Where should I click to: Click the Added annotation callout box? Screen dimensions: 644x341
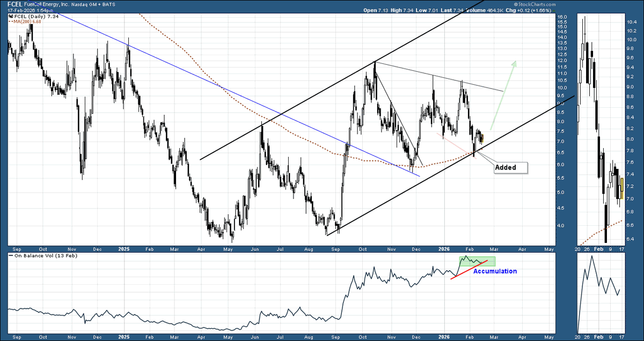(x=510, y=167)
